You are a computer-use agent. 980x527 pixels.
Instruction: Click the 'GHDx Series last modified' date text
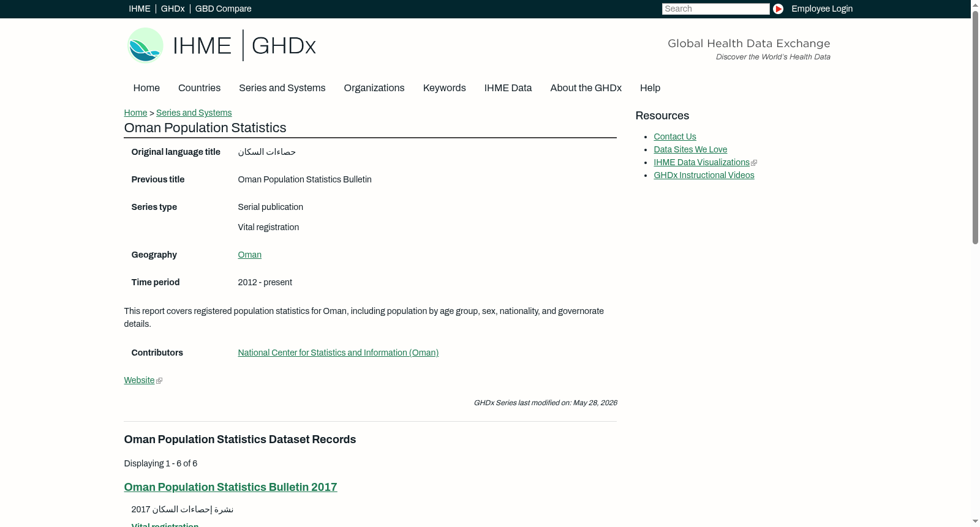[545, 403]
